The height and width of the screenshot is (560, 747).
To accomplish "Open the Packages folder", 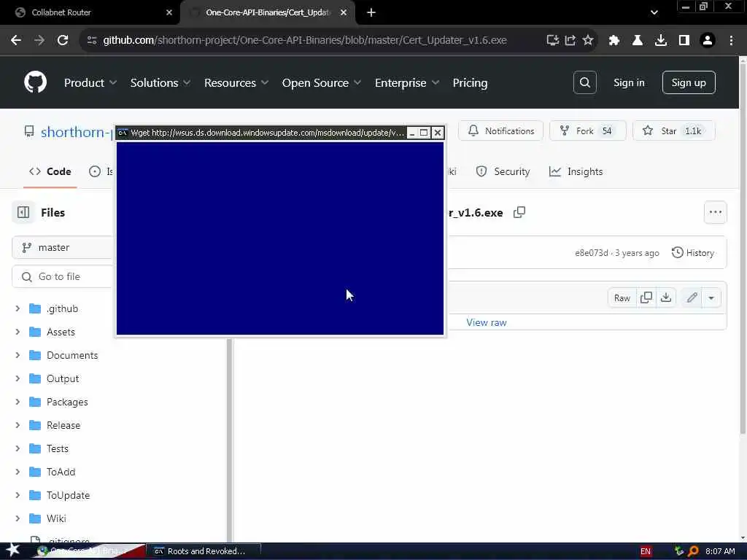I will point(67,402).
